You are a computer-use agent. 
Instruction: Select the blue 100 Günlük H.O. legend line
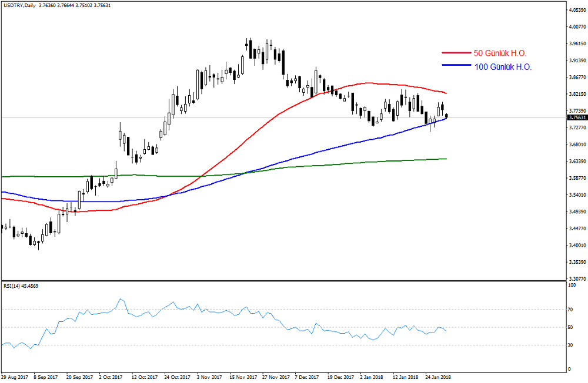pos(456,68)
